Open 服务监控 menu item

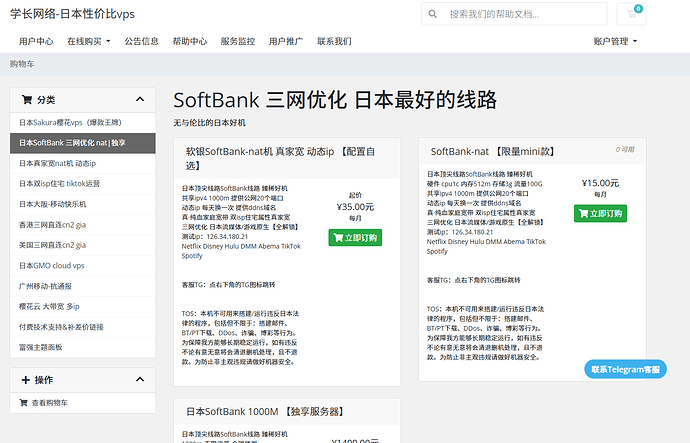pyautogui.click(x=238, y=41)
